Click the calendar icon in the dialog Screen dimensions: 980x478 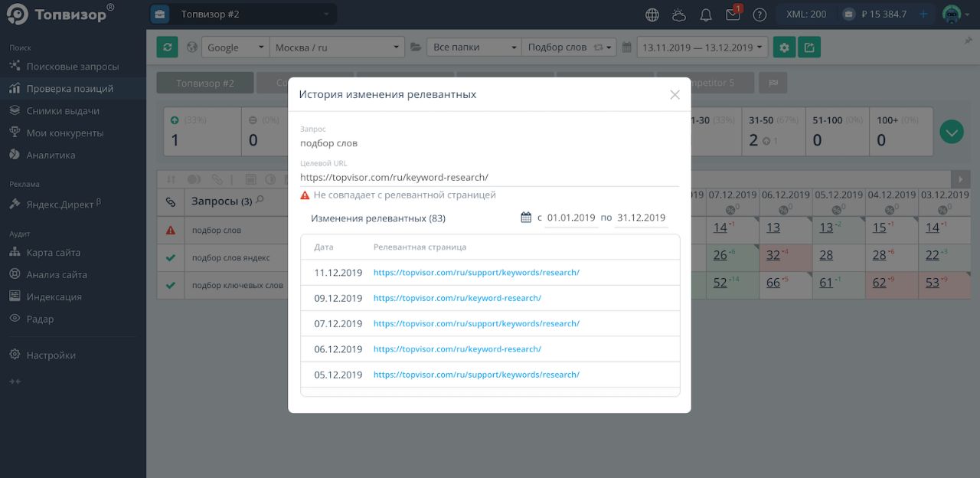(x=526, y=218)
